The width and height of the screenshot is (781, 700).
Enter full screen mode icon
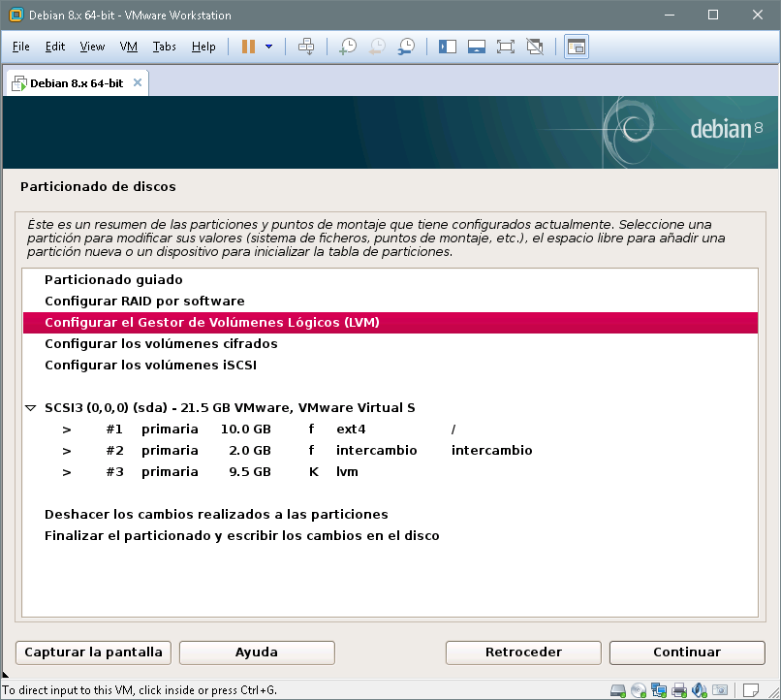click(x=505, y=47)
